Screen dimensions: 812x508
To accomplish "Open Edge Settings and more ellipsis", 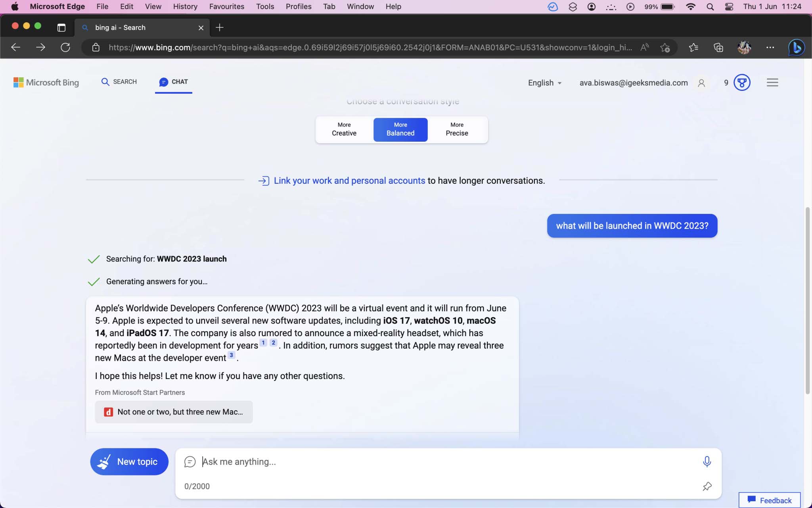I will click(x=770, y=48).
